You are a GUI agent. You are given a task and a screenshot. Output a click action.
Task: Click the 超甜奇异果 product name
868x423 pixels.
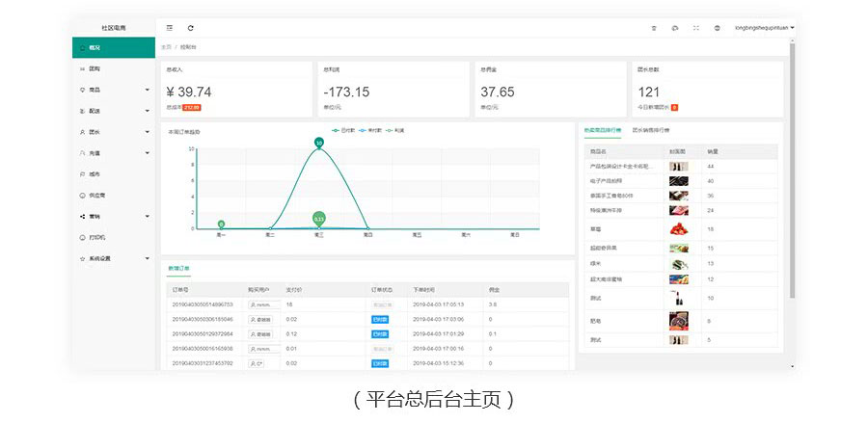[x=604, y=249]
